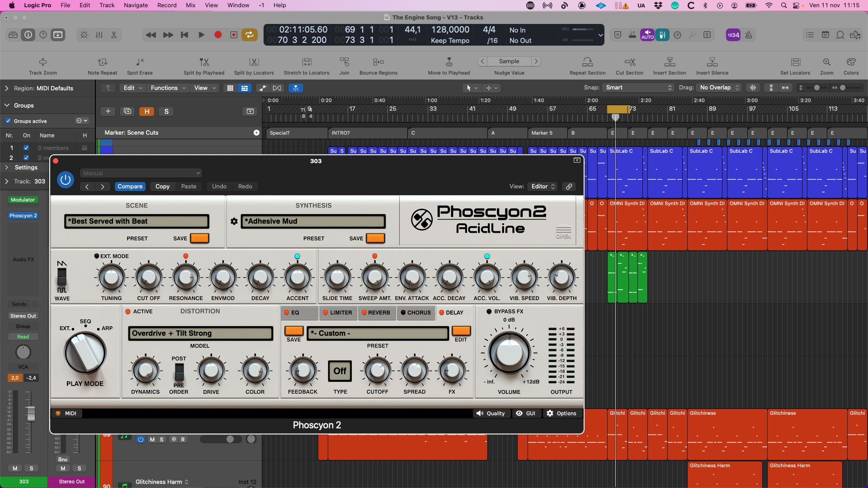This screenshot has height=488, width=868.
Task: Open the View Editor dropdown
Action: click(x=543, y=187)
